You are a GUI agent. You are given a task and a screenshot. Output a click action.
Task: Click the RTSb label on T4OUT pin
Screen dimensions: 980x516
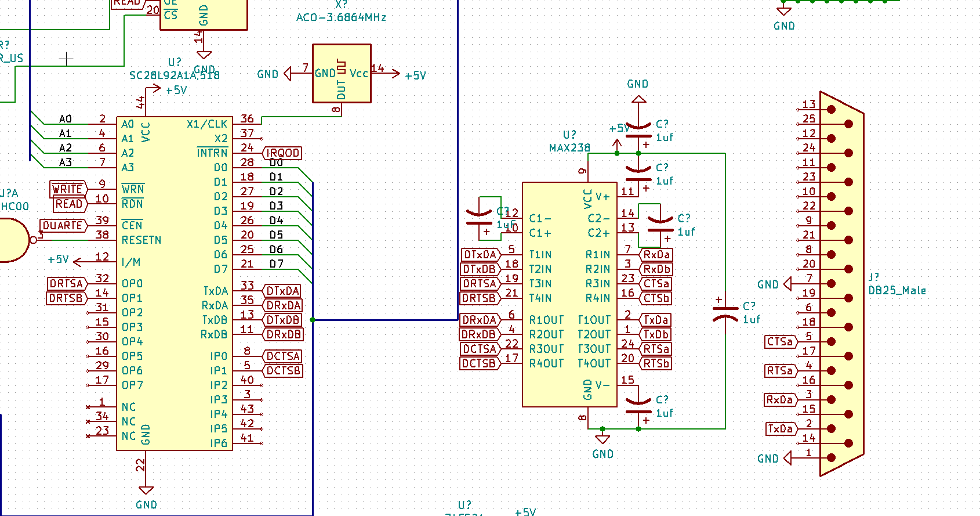(x=656, y=364)
